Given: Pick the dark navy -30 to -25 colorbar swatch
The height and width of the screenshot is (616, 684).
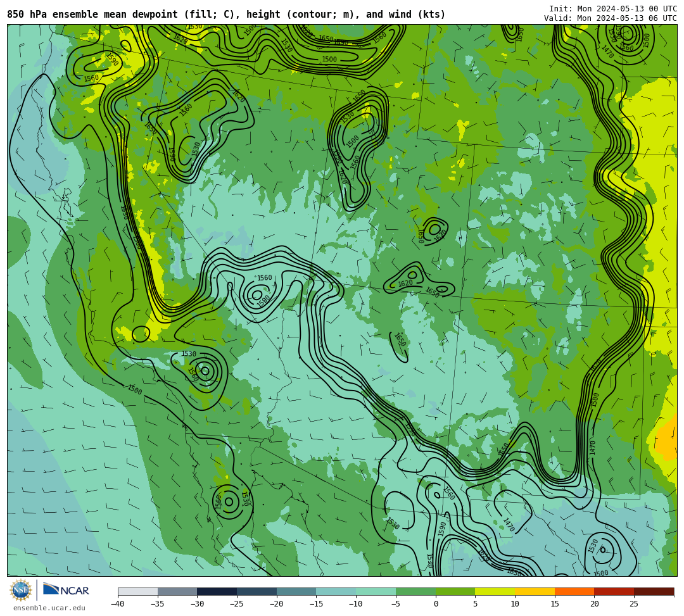Looking at the screenshot, I should tap(217, 591).
